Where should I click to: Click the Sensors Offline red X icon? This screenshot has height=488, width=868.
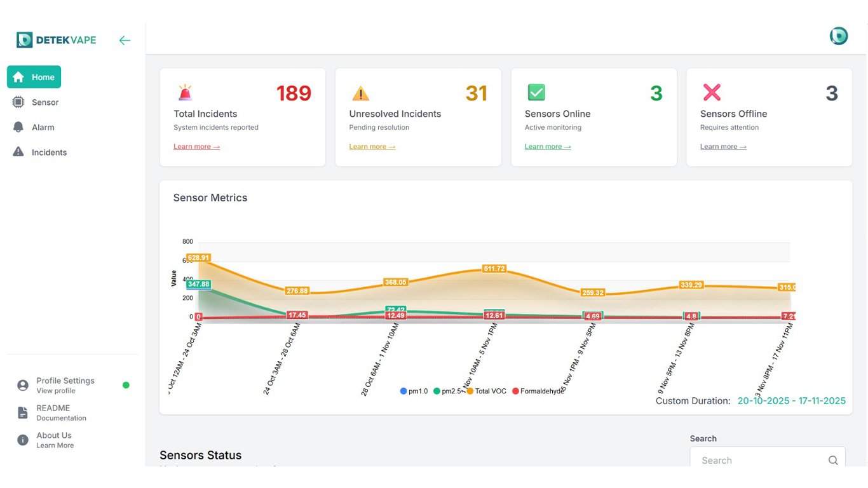[712, 93]
